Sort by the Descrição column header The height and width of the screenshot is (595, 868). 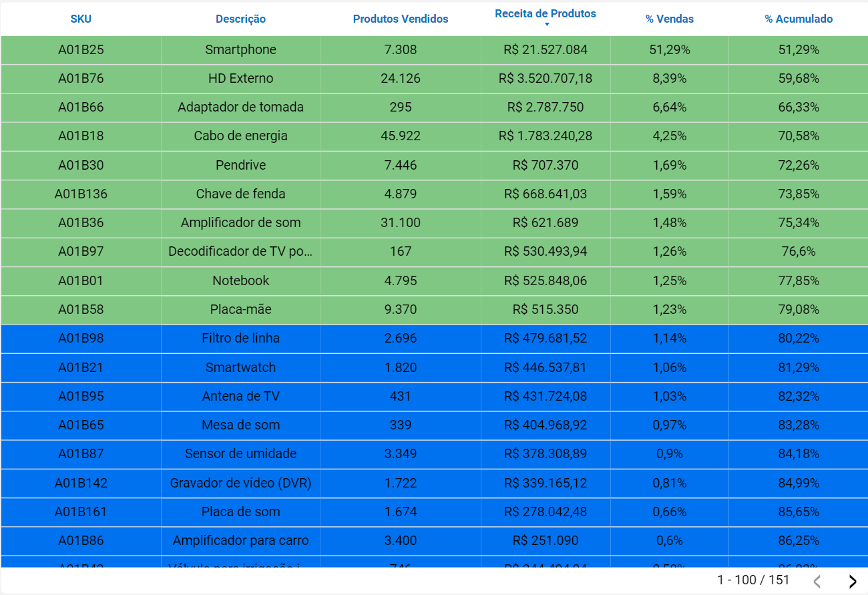coord(240,19)
